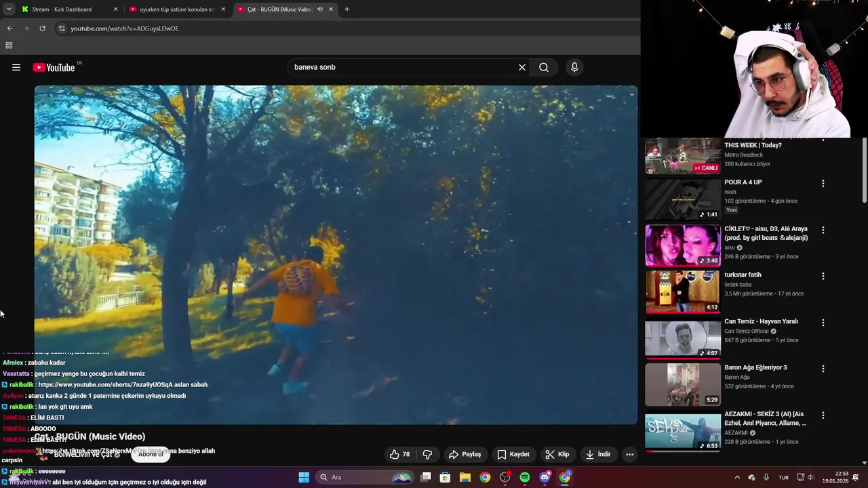View site information icon in the address bar
The width and height of the screenshot is (868, 488).
[62, 28]
